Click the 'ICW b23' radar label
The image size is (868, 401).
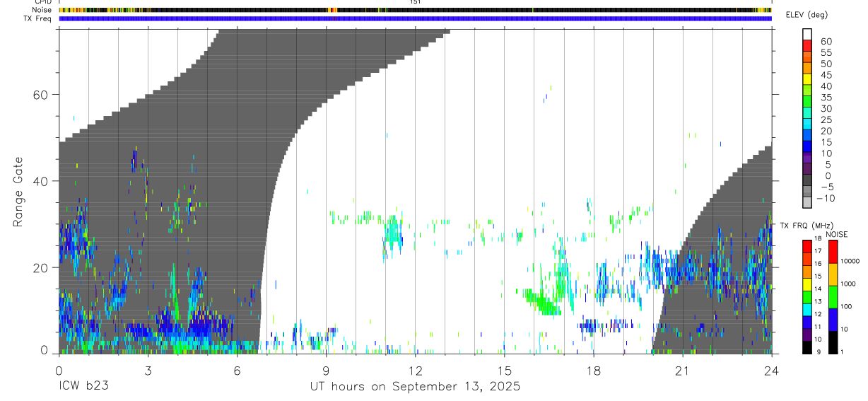83,386
